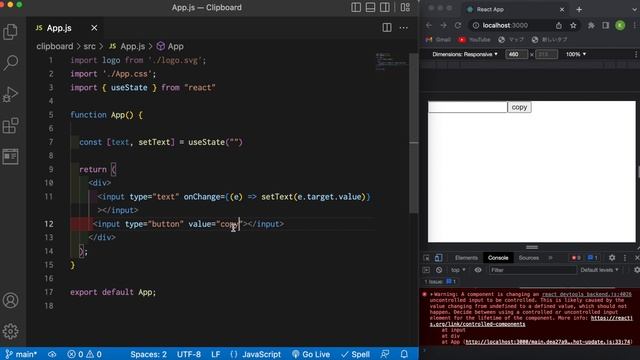Toggle the console sidebar
The image size is (640, 360).
tap(427, 270)
